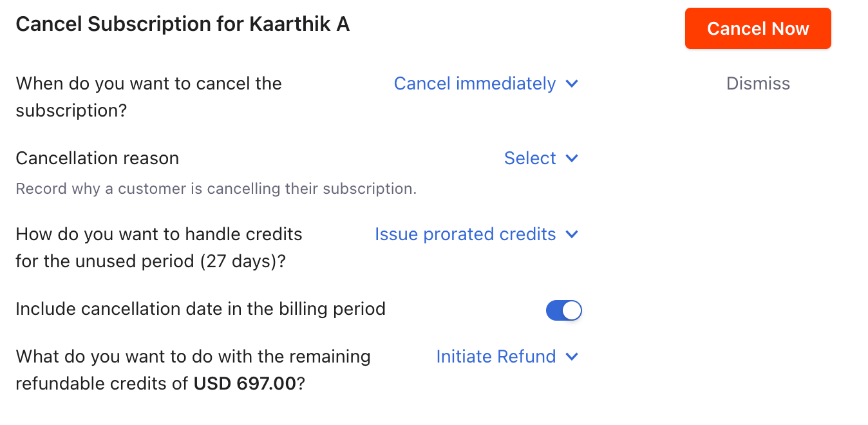Dismiss the cancel subscription dialog
Viewport: 868px width, 425px height.
point(758,84)
